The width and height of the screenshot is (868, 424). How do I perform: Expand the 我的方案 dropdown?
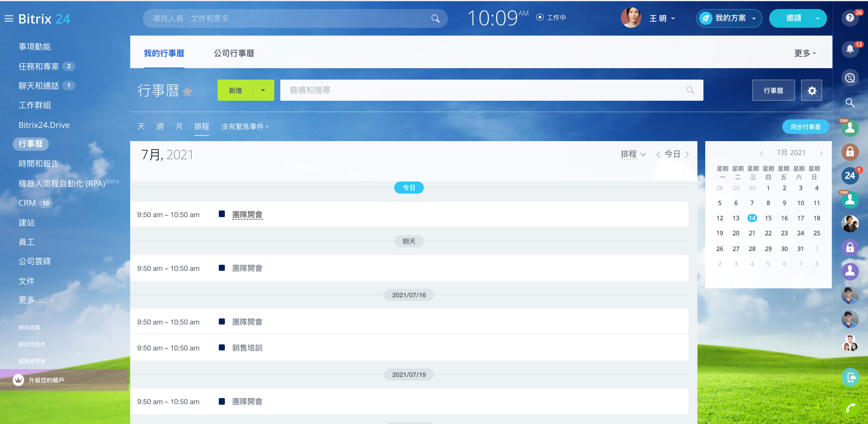tap(754, 18)
